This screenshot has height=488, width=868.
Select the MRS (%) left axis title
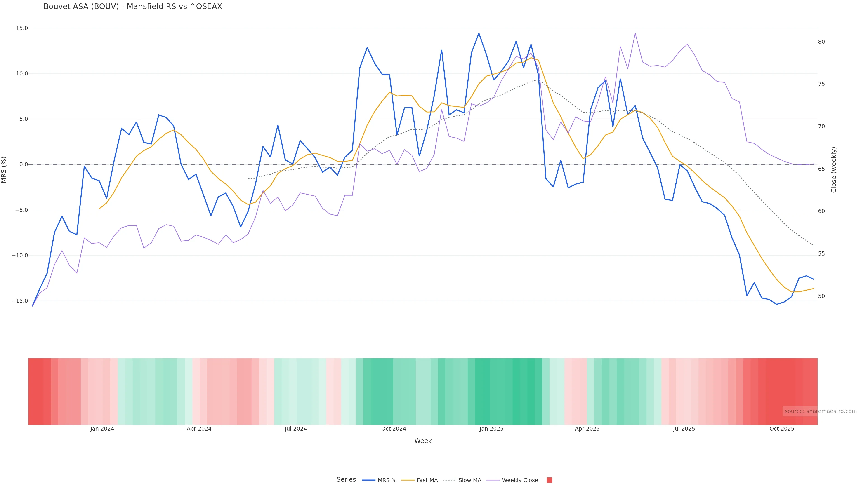tap(4, 170)
